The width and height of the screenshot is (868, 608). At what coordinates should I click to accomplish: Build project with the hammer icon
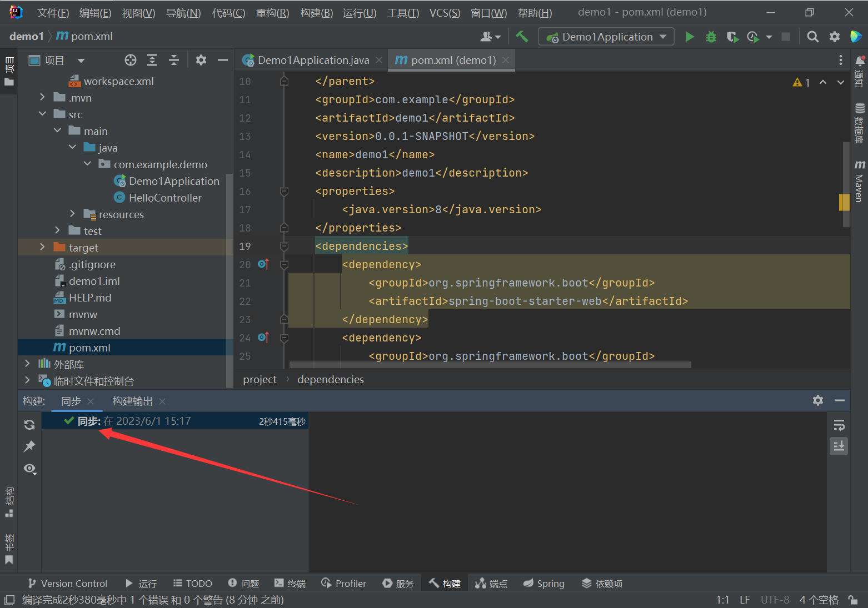pos(522,37)
